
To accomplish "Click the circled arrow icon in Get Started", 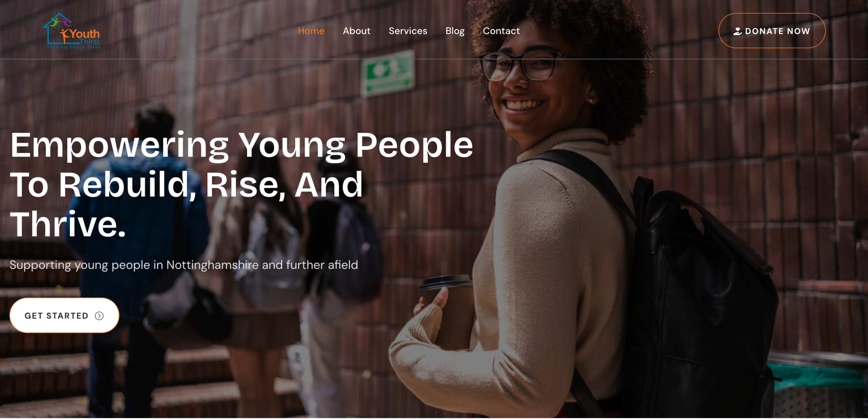I will (x=99, y=316).
